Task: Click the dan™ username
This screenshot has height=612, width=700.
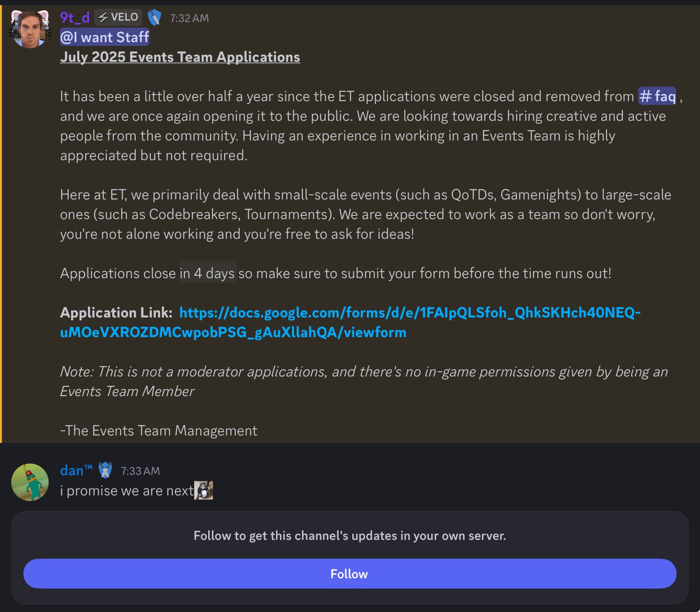Action: (x=76, y=470)
